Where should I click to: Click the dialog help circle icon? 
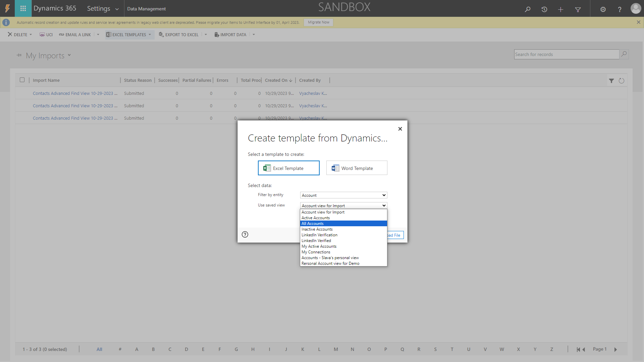point(245,234)
